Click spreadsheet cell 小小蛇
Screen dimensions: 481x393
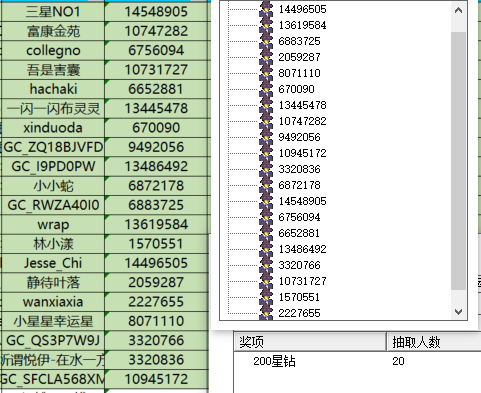(53, 186)
